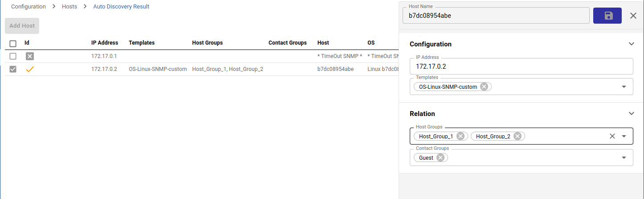644x199 pixels.
Task: Collapse the Relation section
Action: [631, 113]
